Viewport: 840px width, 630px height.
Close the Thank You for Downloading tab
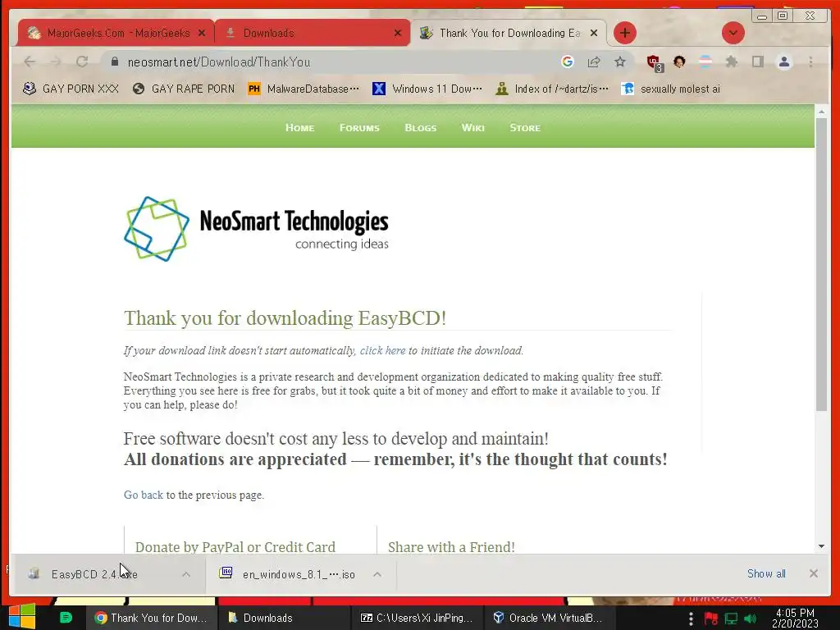[x=594, y=33]
